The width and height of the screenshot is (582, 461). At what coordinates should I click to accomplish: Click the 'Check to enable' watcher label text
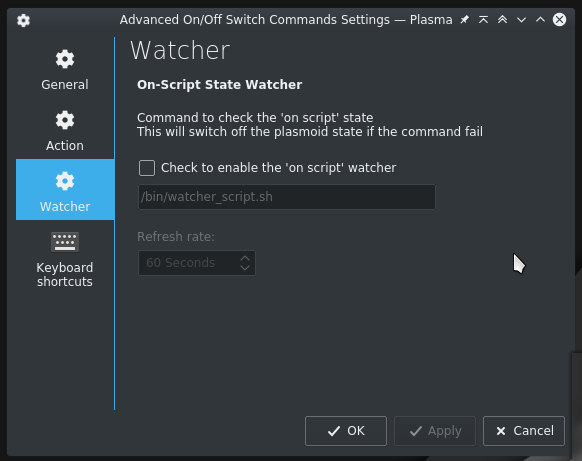pyautogui.click(x=278, y=168)
